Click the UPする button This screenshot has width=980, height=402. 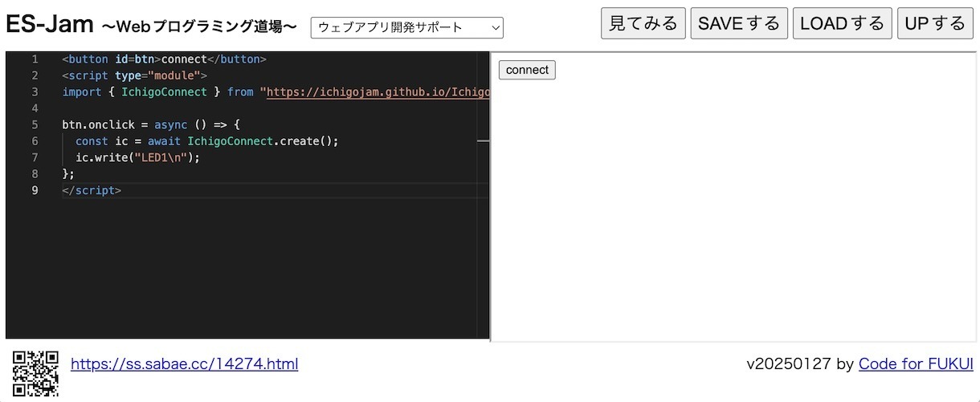935,23
